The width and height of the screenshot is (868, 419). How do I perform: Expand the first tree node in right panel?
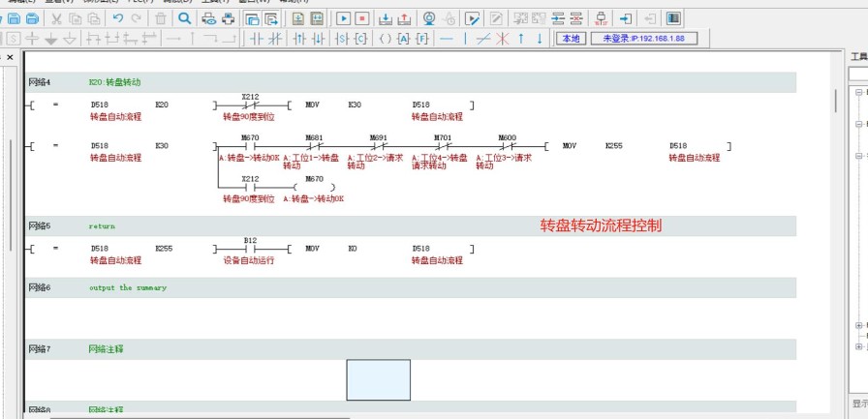858,93
